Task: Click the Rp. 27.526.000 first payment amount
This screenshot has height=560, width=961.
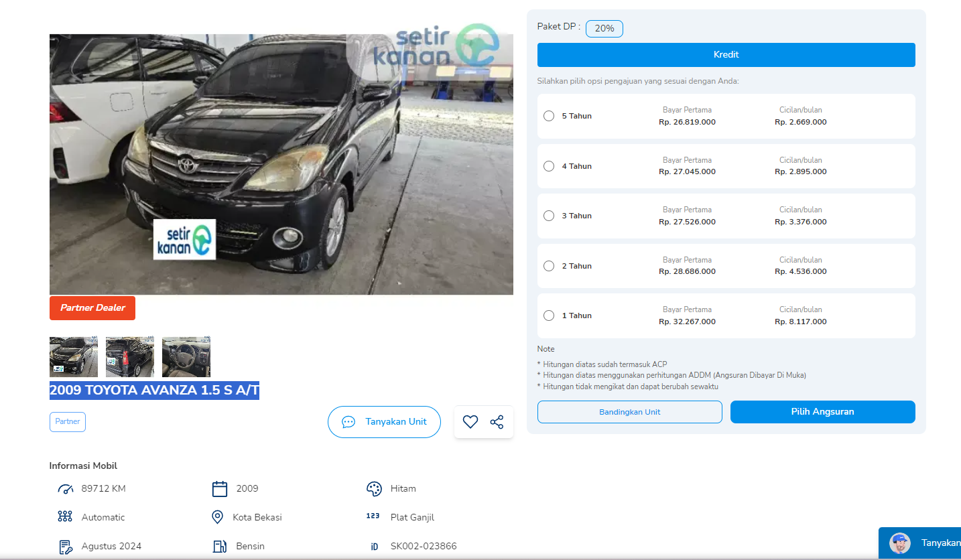Action: pyautogui.click(x=687, y=222)
